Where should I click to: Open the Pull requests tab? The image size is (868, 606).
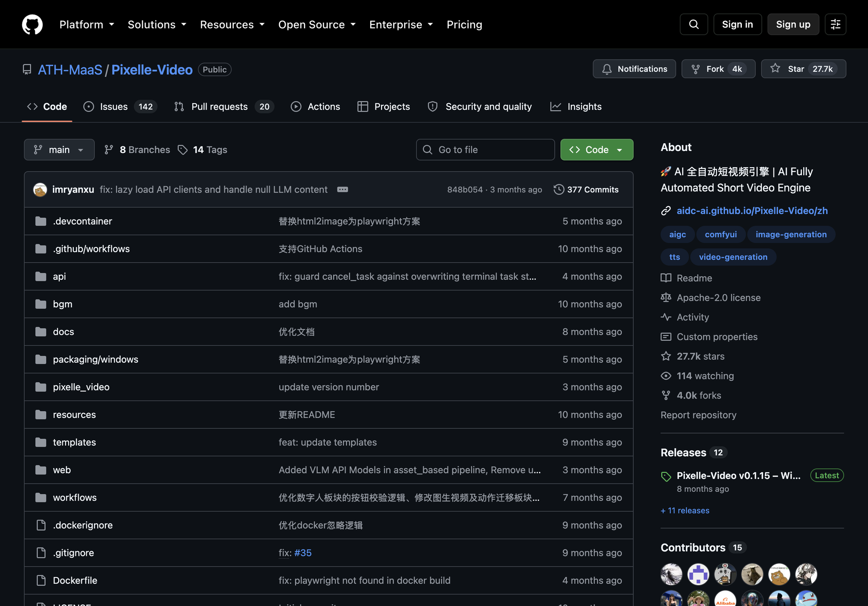click(x=224, y=107)
